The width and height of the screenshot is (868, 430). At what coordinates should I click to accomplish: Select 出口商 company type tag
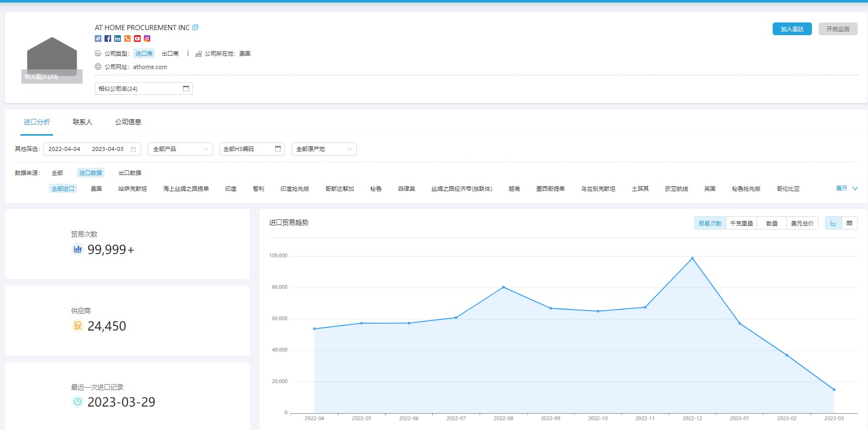click(170, 54)
